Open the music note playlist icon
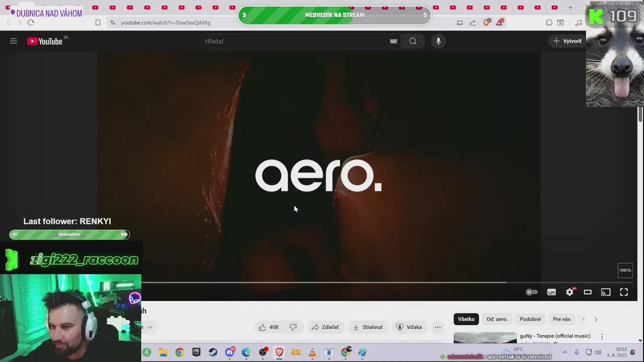This screenshot has width=644, height=362. coord(579,23)
